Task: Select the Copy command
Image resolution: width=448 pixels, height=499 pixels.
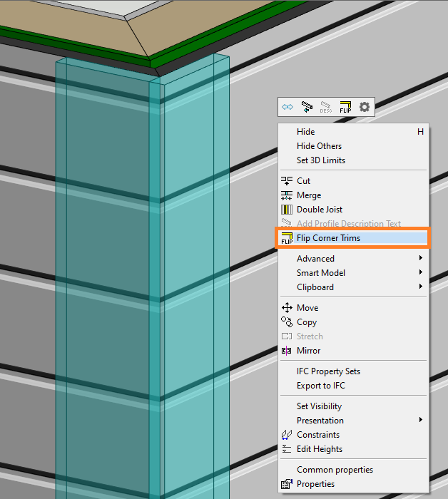Action: coord(307,322)
